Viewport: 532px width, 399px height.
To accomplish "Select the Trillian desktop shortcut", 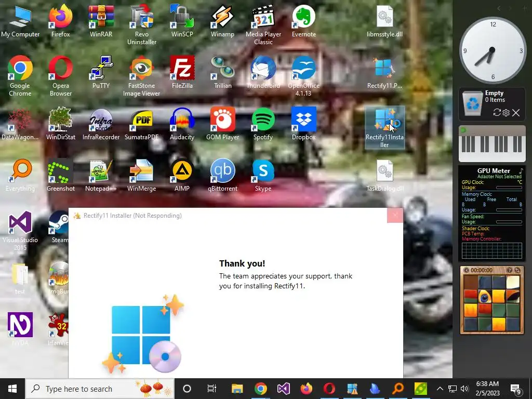I will 222,73.
